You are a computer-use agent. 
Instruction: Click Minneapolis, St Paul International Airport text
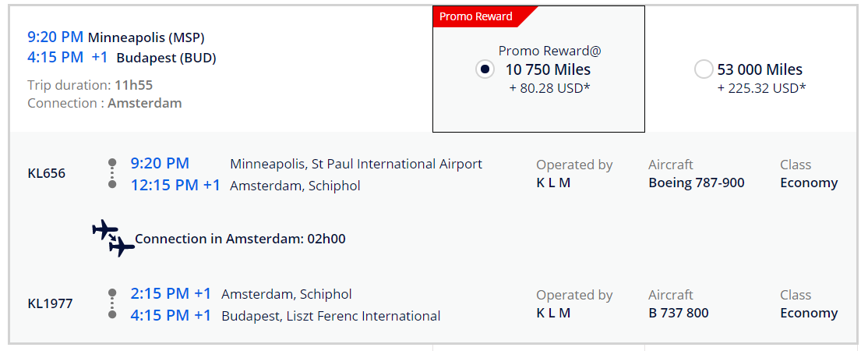click(x=356, y=164)
